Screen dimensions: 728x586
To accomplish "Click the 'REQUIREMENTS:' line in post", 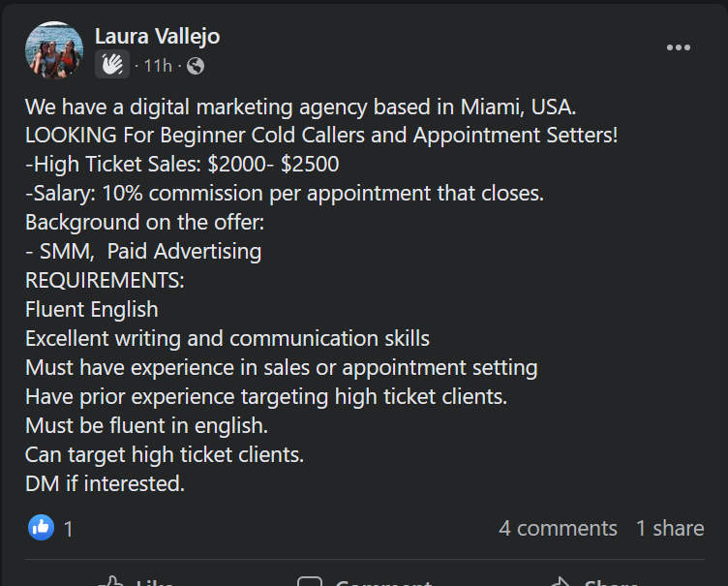I will pos(105,280).
